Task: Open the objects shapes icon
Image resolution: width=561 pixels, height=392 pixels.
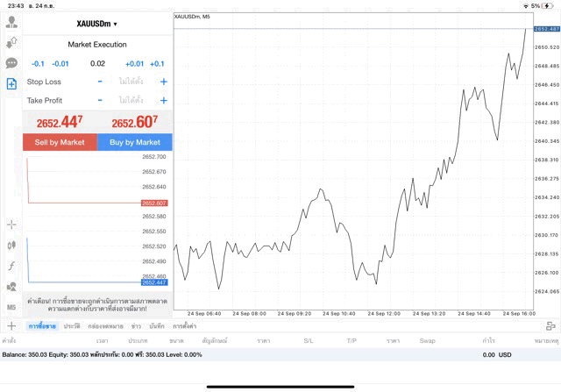Action: coord(11,287)
